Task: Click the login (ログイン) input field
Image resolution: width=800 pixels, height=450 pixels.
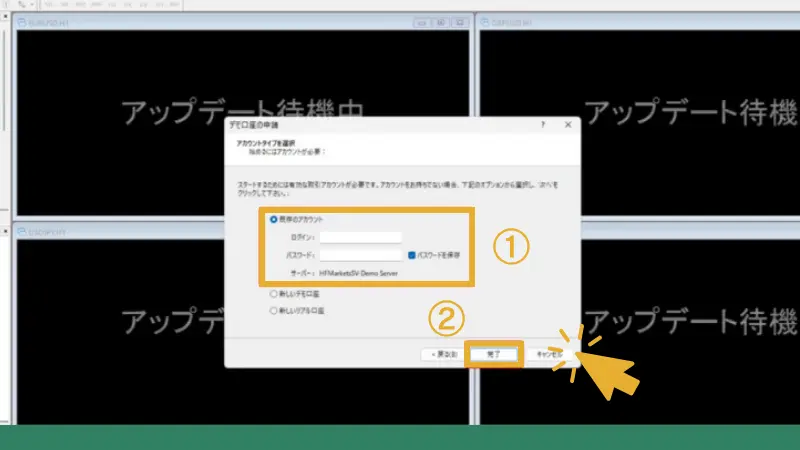Action: click(x=360, y=237)
